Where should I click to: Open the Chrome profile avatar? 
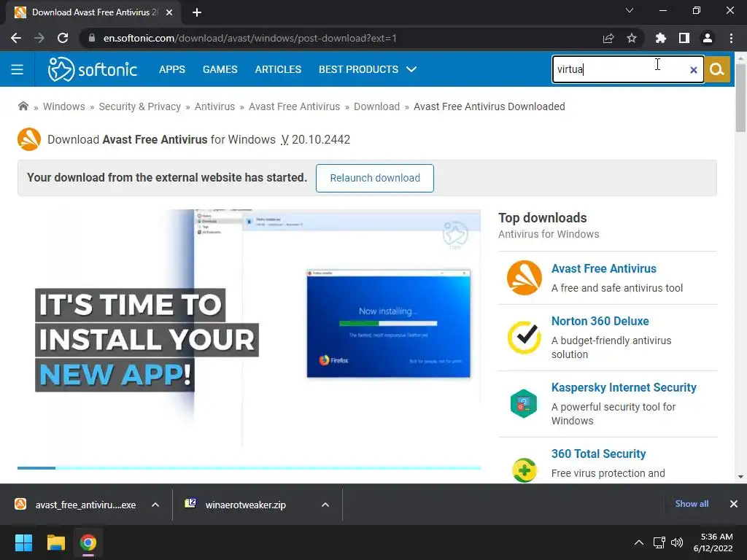[x=708, y=38]
